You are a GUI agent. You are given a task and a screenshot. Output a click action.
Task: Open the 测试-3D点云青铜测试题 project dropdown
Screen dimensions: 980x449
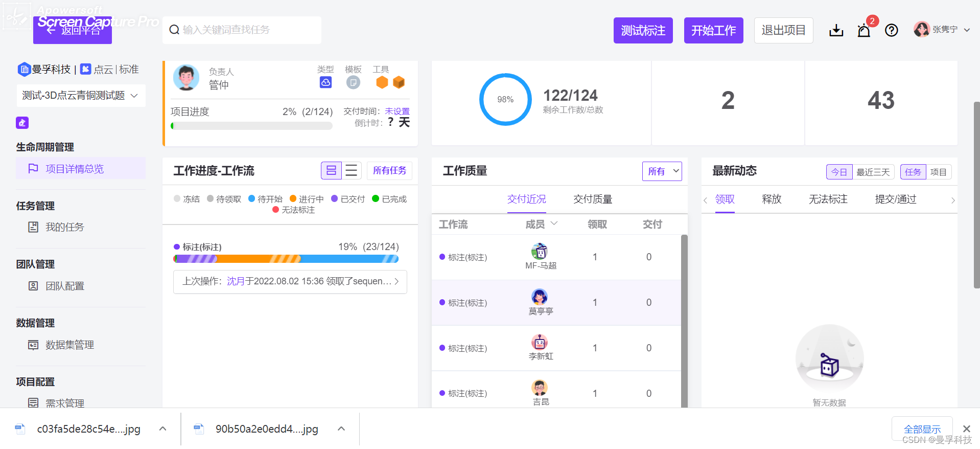(81, 96)
